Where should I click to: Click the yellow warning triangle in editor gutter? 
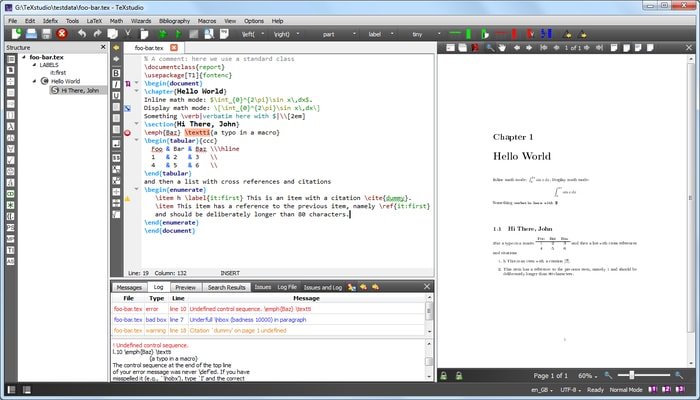[127, 198]
